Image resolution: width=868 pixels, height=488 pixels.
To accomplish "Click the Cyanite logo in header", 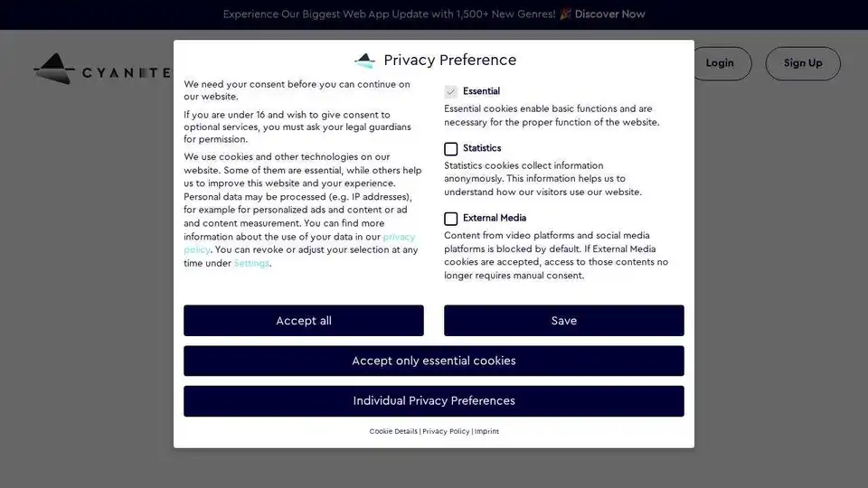I will (103, 70).
